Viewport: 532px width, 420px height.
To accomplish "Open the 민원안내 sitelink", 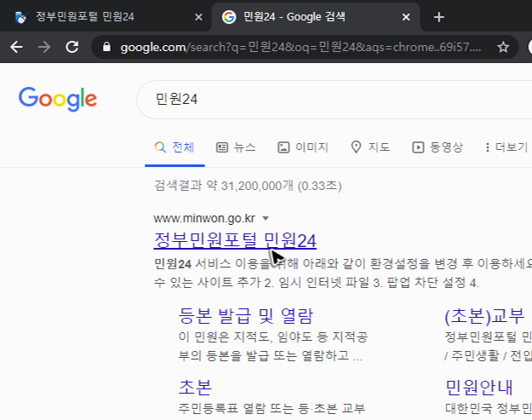I will point(478,387).
